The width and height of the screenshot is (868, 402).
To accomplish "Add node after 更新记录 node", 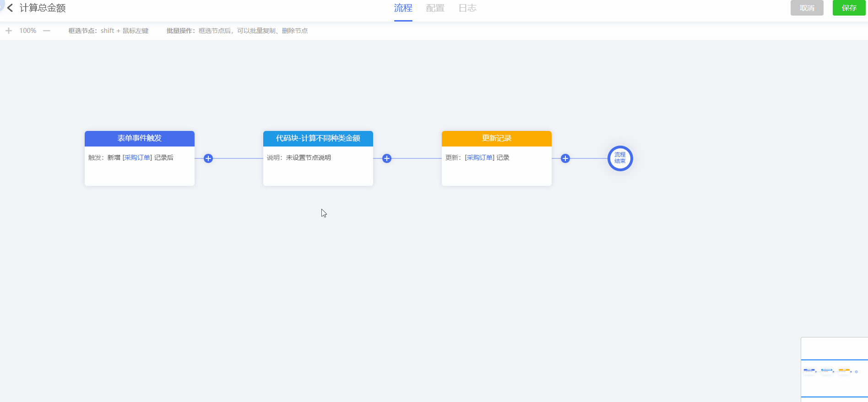I will click(565, 158).
